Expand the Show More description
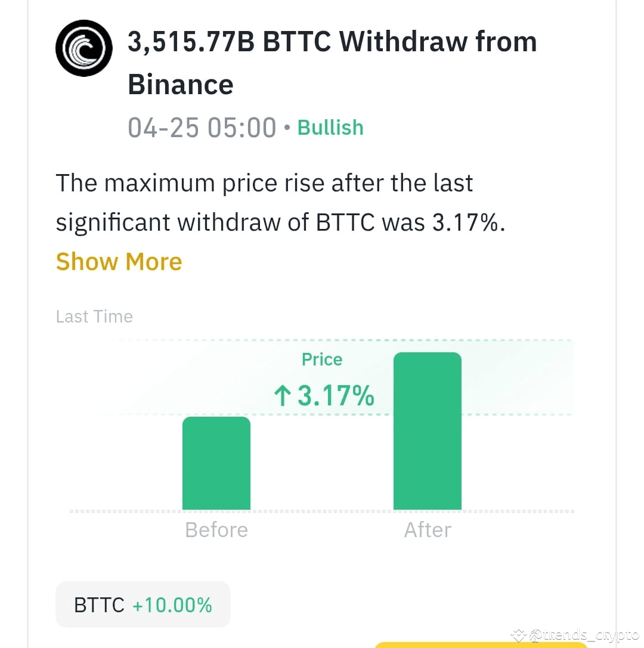The image size is (644, 648). click(119, 261)
